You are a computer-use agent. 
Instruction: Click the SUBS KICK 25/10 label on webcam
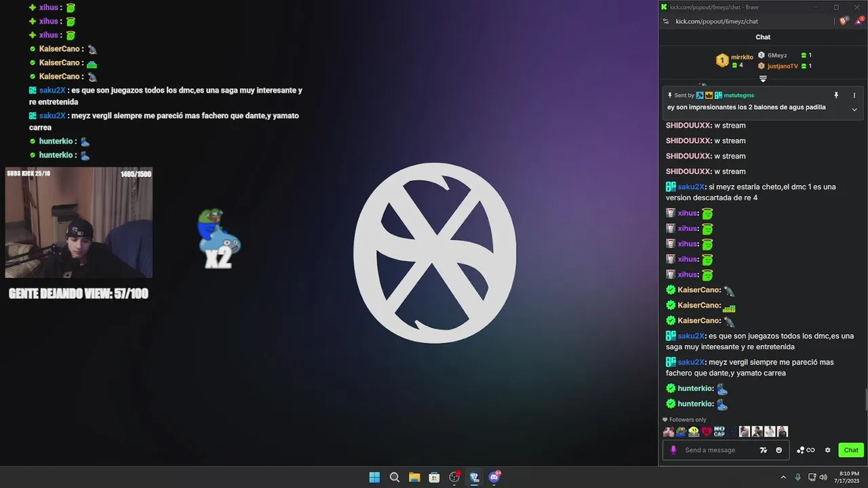point(28,174)
